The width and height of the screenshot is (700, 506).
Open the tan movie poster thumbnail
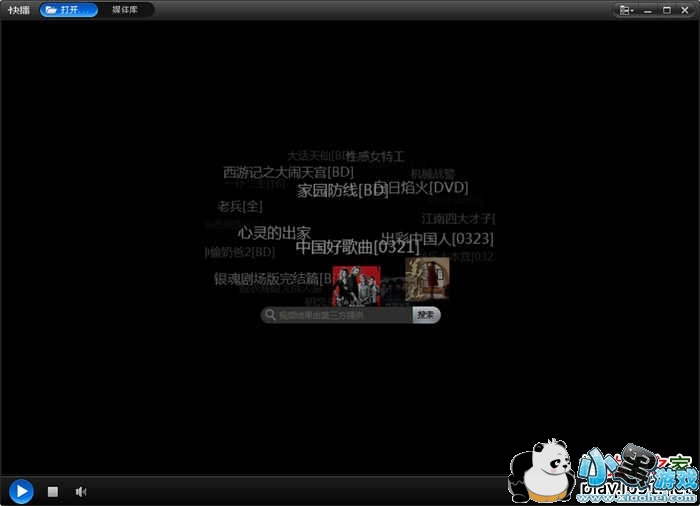pyautogui.click(x=427, y=278)
